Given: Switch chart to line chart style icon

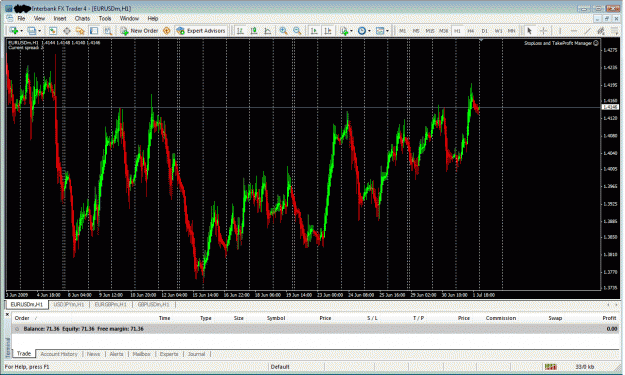Looking at the screenshot, I should click(268, 31).
